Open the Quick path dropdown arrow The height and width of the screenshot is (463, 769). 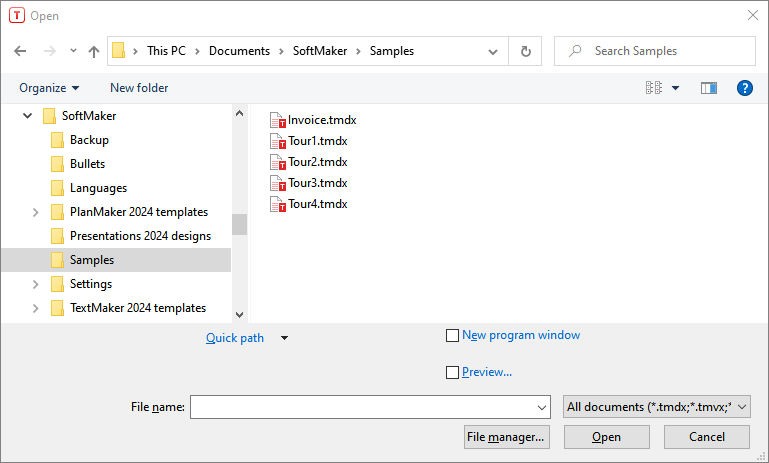coord(284,338)
